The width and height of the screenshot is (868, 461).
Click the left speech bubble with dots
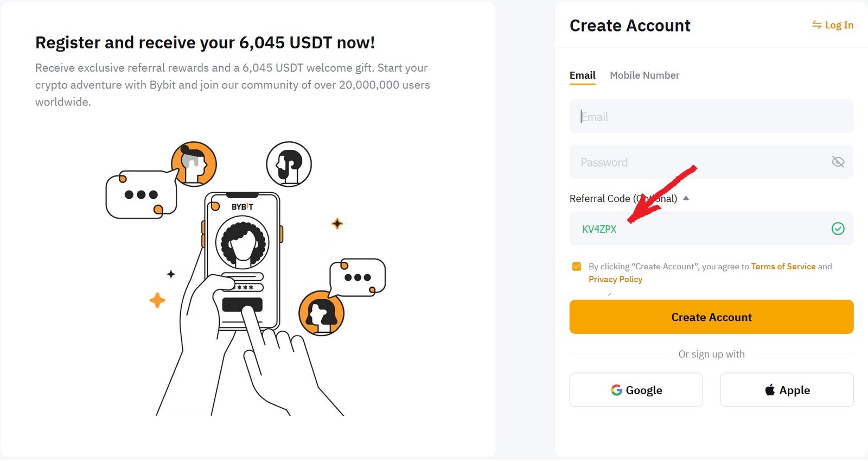click(142, 194)
